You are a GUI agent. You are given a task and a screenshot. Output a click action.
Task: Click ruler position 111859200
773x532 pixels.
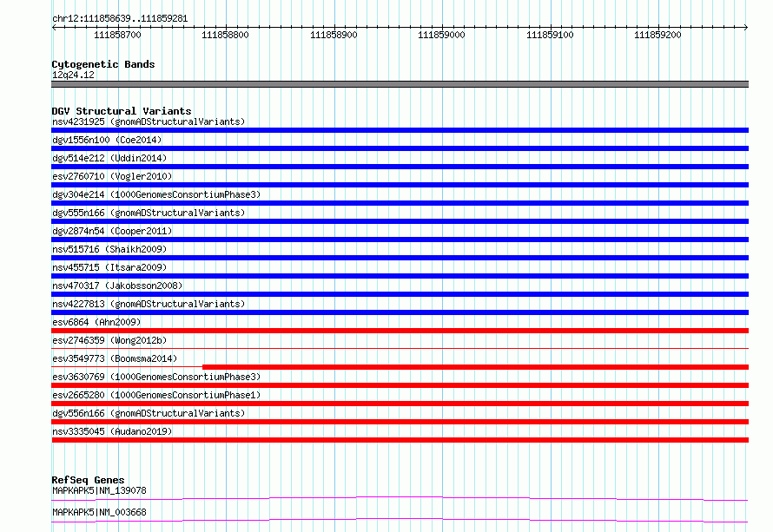[x=657, y=35]
